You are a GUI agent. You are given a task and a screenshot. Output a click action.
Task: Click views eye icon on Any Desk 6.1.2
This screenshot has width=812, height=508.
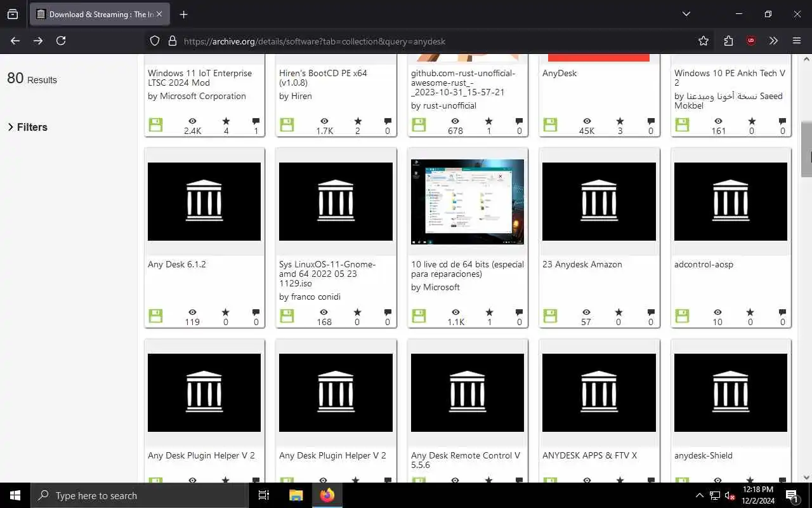pyautogui.click(x=192, y=312)
